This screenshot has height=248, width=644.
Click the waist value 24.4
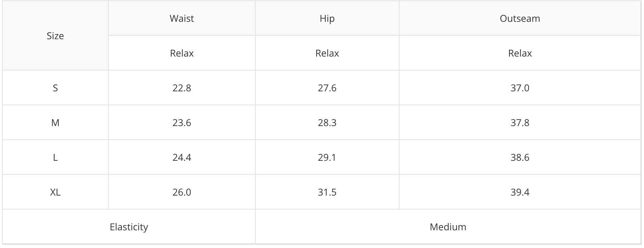point(182,157)
